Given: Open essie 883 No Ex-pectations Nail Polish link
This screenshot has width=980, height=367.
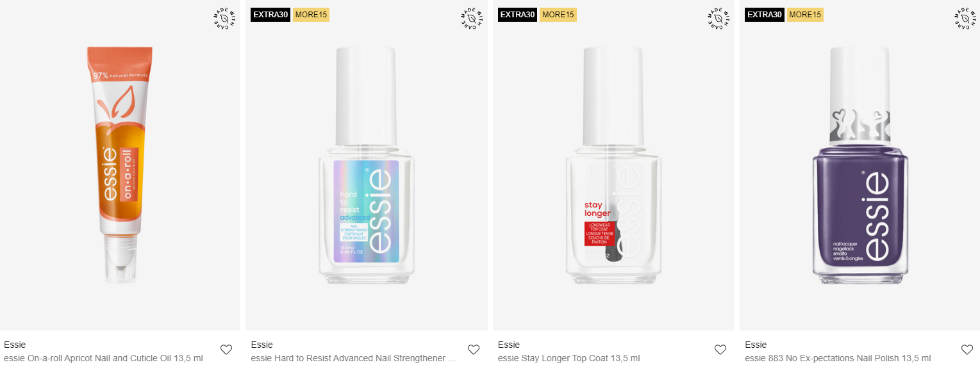Looking at the screenshot, I should click(838, 358).
